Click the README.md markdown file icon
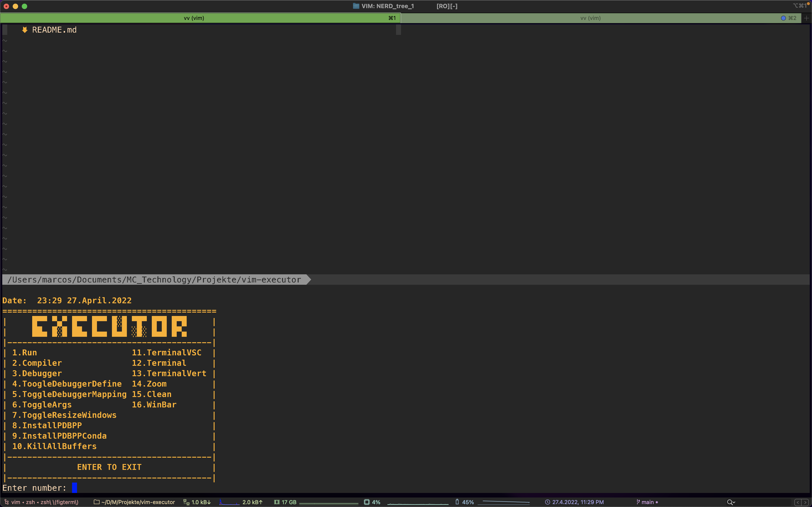812x507 pixels. 24,30
